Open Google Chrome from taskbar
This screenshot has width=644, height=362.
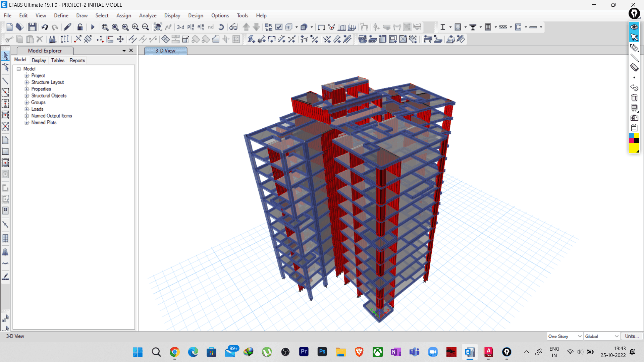point(174,352)
